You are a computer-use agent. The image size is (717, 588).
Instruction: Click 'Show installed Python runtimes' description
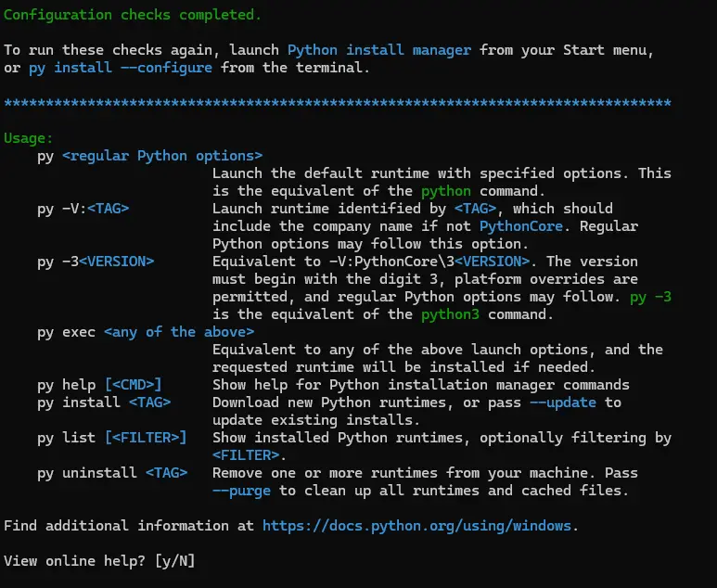(x=442, y=438)
